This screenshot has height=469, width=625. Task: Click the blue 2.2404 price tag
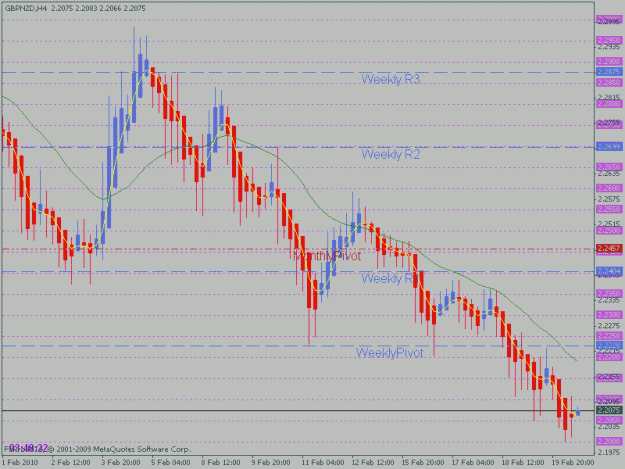coord(609,271)
